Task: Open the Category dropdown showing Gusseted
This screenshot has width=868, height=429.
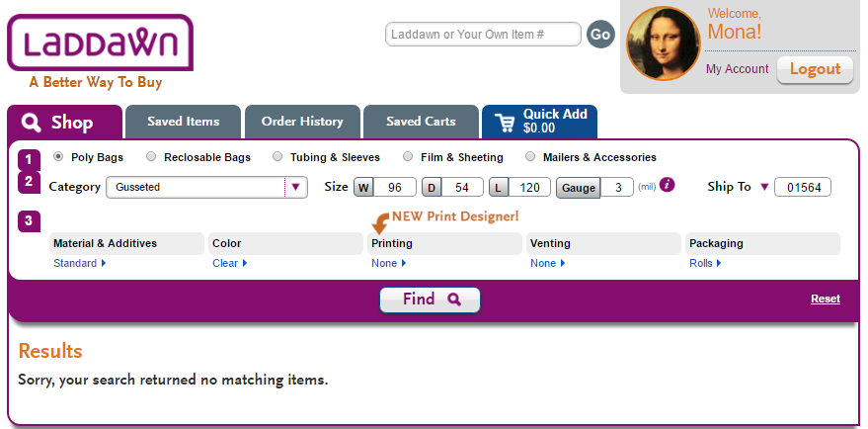Action: (206, 188)
